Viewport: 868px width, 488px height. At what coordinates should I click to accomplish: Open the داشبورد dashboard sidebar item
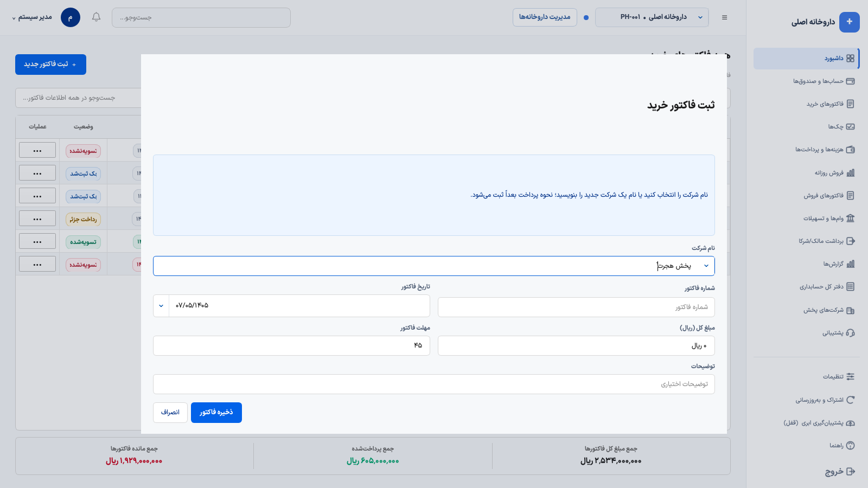[806, 59]
